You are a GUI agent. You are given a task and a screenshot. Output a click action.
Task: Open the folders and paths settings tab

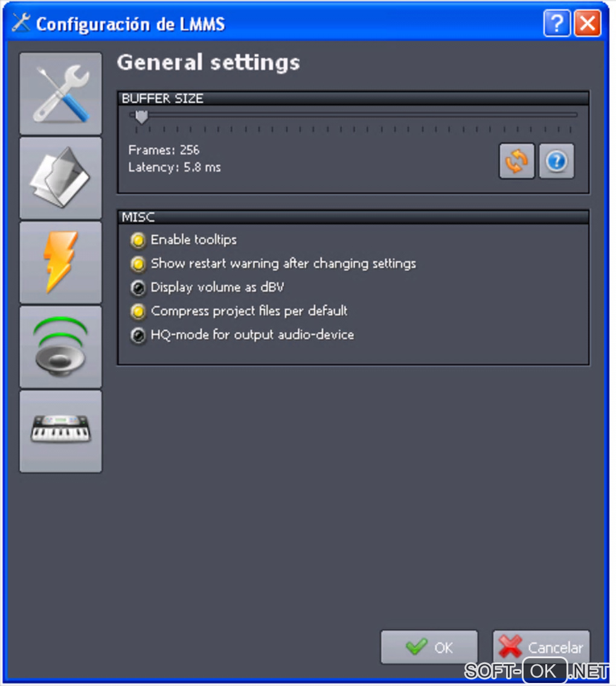click(x=60, y=178)
